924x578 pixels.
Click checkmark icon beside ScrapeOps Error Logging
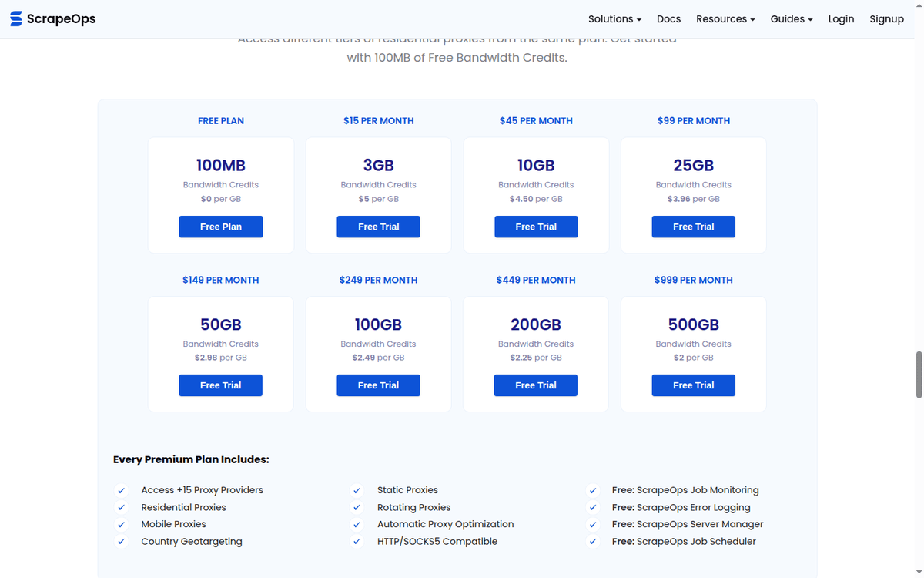click(x=592, y=507)
